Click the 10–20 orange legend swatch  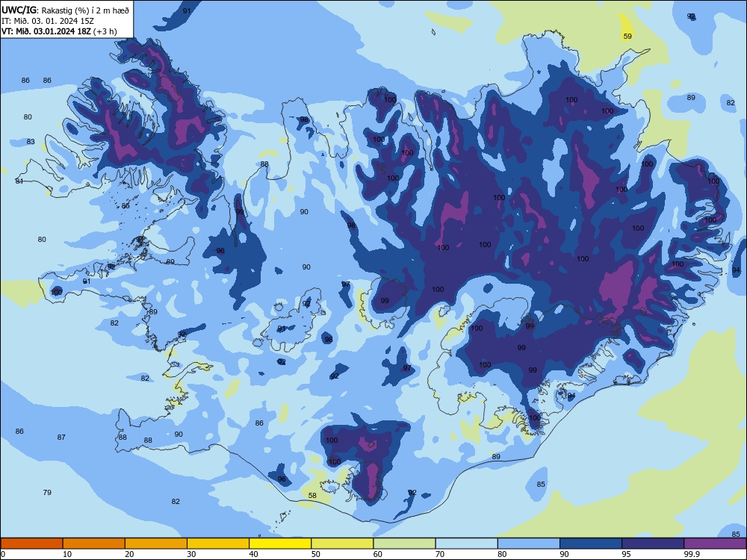94,544
